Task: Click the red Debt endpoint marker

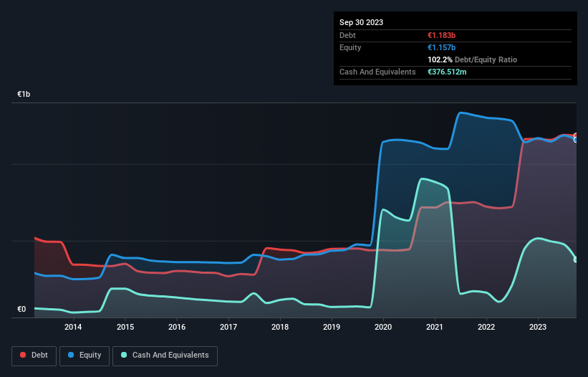Action: (576, 135)
